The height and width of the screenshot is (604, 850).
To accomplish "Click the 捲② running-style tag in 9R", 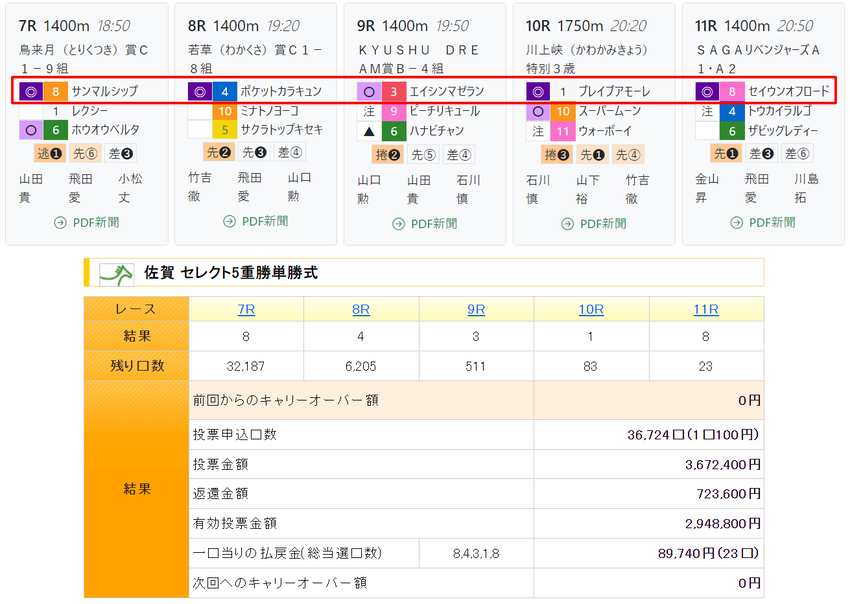I will coord(388,155).
